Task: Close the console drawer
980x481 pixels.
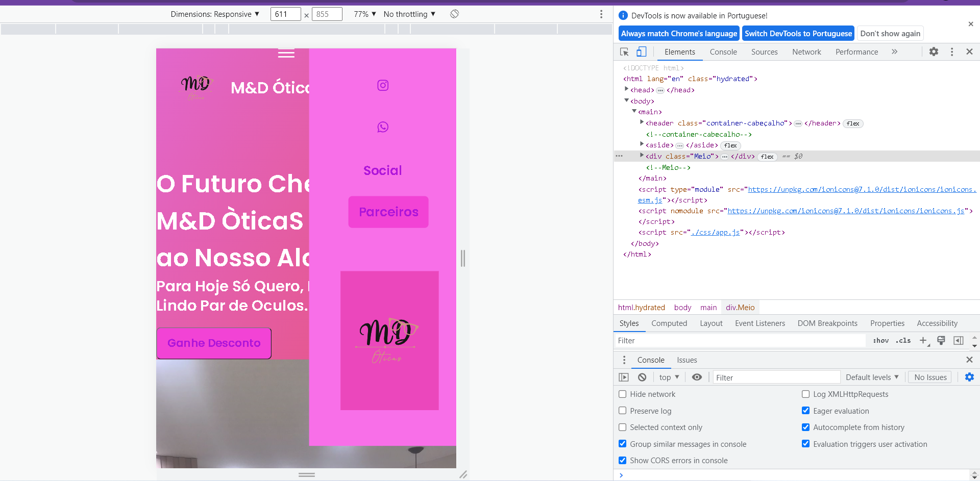Action: (969, 360)
